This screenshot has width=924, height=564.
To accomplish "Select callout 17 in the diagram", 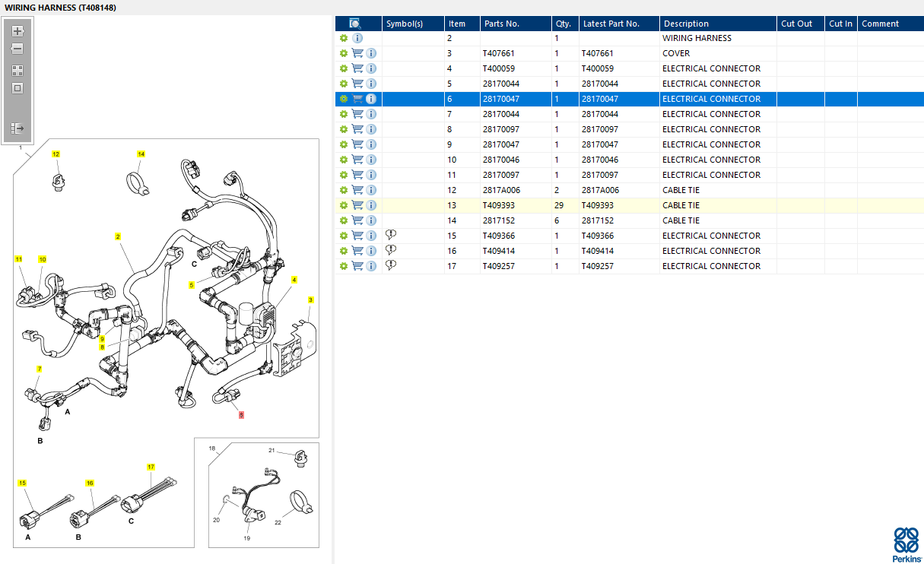I will tap(151, 467).
